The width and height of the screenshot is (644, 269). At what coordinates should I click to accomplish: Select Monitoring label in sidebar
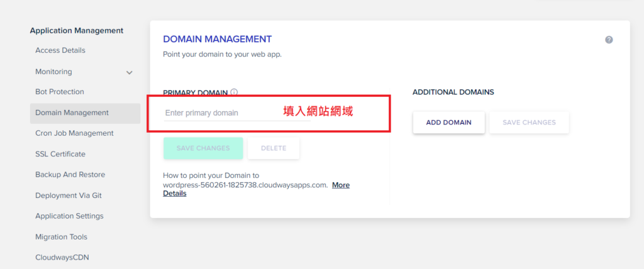coord(53,72)
